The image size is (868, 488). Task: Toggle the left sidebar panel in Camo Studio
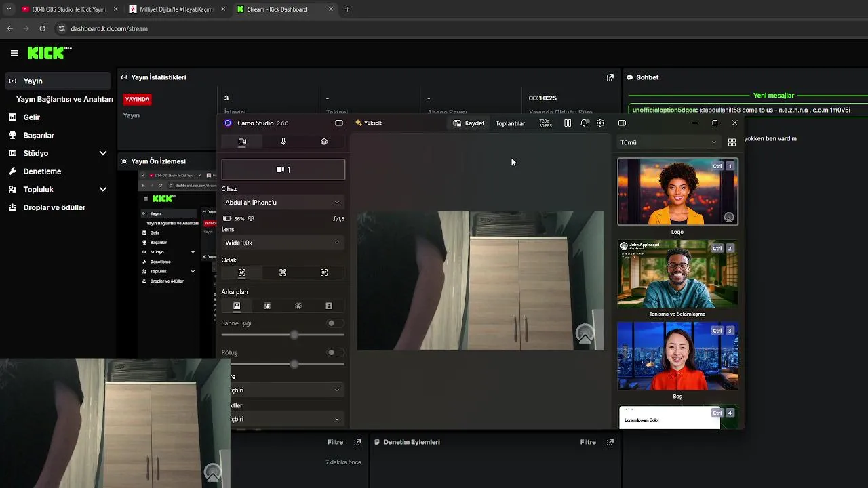339,123
